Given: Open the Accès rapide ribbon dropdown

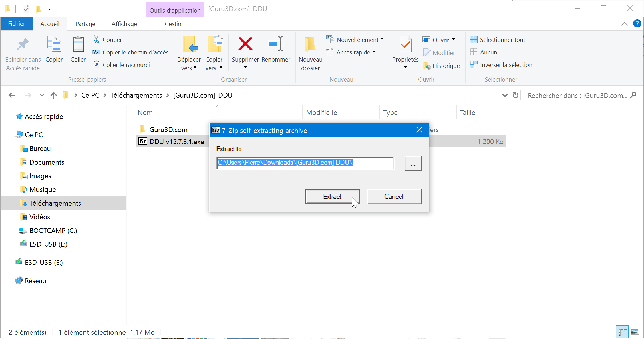Looking at the screenshot, I should 351,52.
